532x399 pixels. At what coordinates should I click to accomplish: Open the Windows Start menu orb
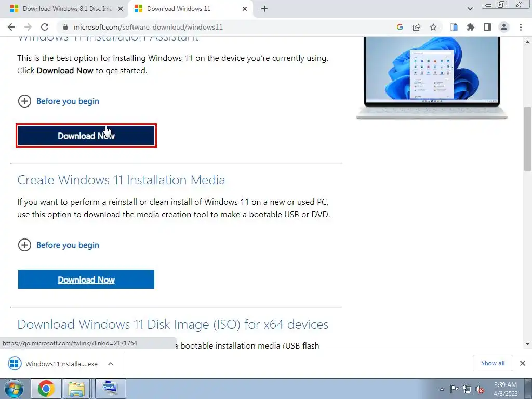click(14, 389)
